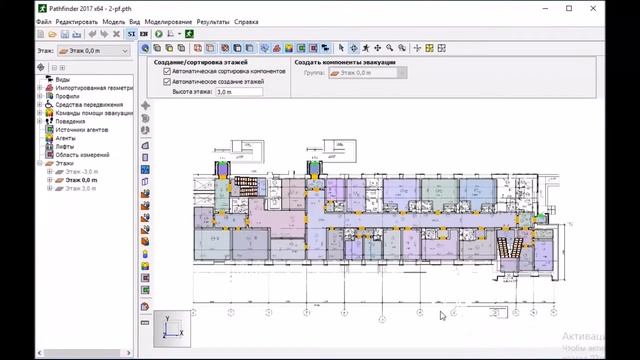Select the blue highlighted drawing tool
Viewport: 640px width, 360px height.
tap(145, 169)
